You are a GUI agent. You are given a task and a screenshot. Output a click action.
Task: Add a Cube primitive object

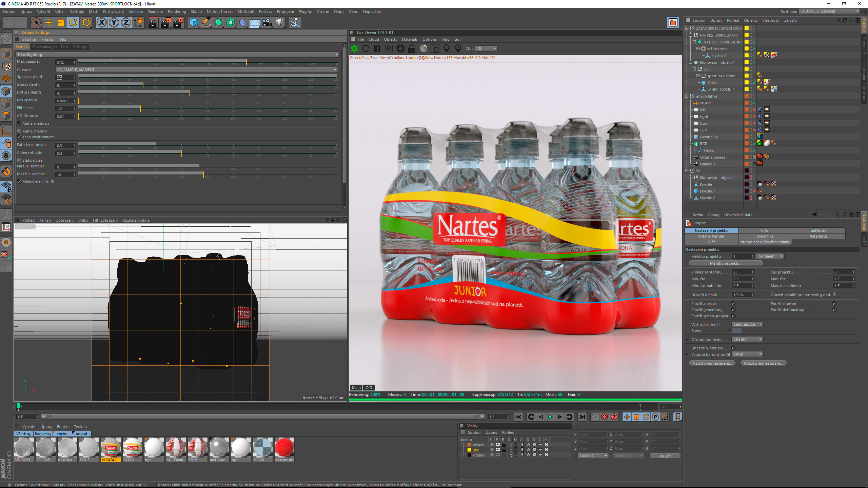194,23
